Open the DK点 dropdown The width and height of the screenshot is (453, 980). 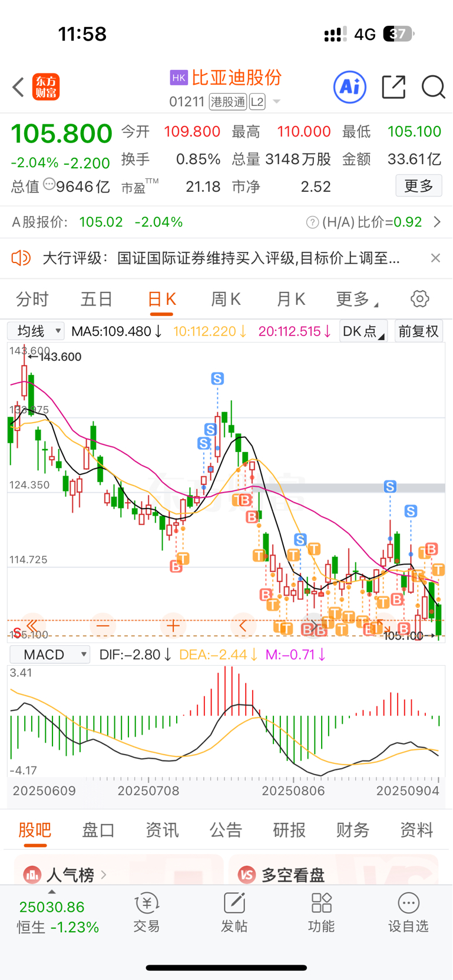tap(363, 331)
